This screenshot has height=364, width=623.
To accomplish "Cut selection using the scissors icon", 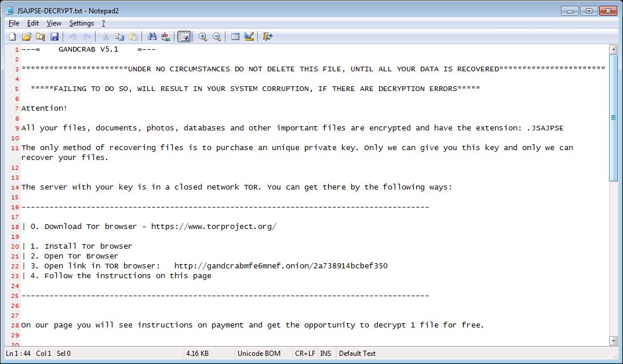I will 105,37.
